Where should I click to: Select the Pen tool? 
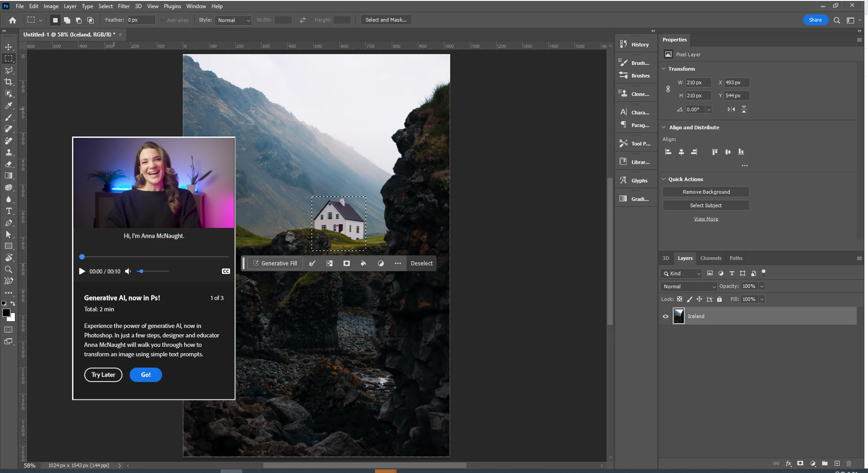[9, 223]
